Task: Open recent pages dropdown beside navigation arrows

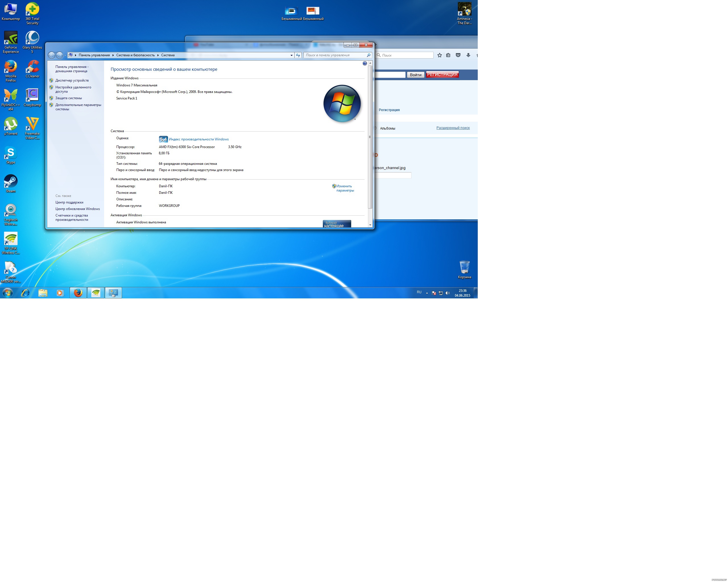Action: pos(65,55)
